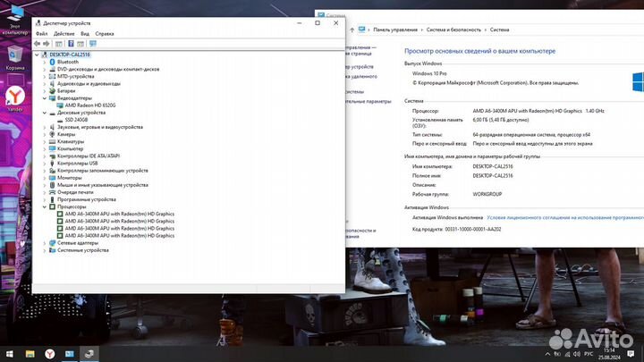Open the Help (Справка) menu
The height and width of the screenshot is (362, 644).
(x=105, y=34)
